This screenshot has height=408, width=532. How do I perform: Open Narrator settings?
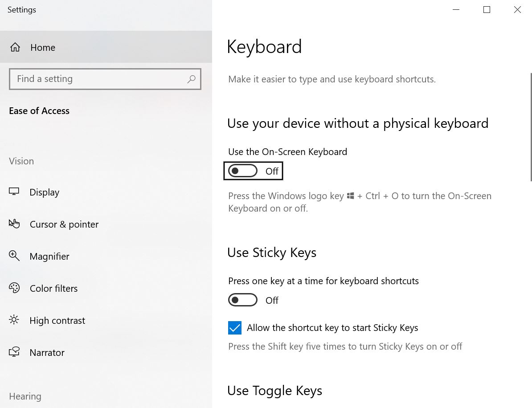[47, 352]
